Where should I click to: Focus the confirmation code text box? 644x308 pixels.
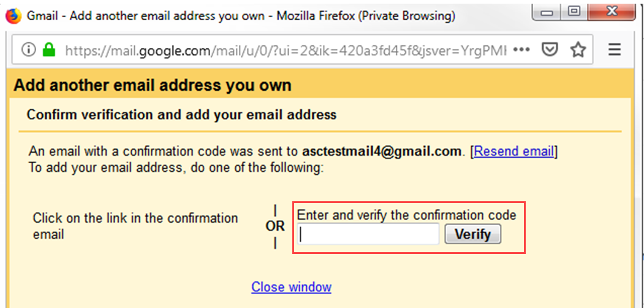[x=368, y=234]
